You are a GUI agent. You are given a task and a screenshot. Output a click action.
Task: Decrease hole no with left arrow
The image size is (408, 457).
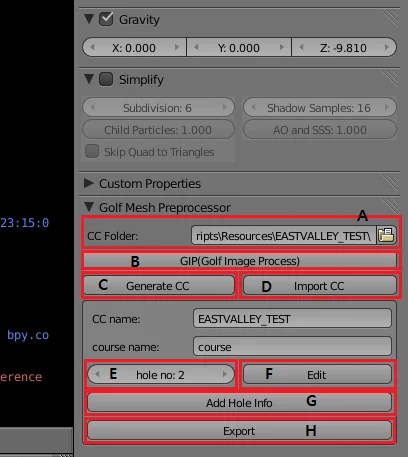tap(97, 374)
